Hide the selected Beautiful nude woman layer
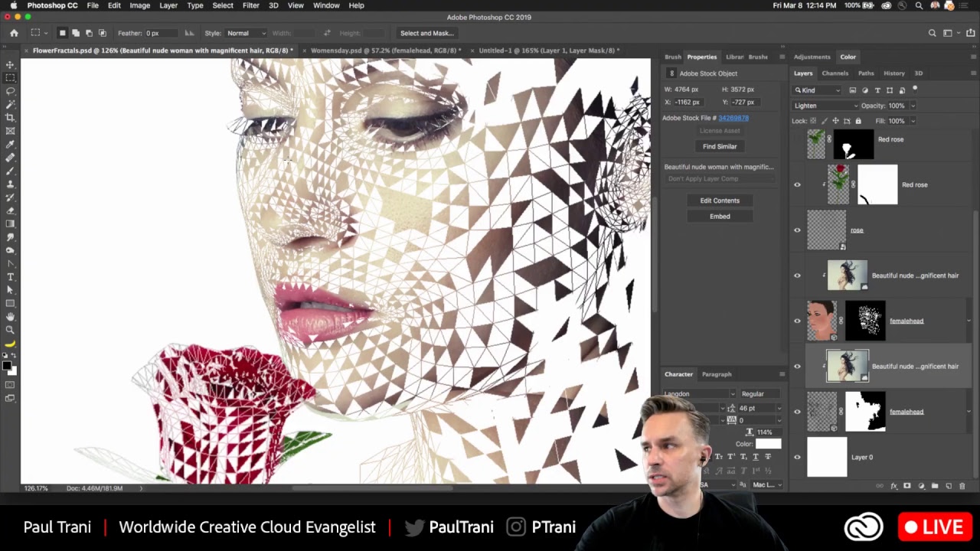The width and height of the screenshot is (980, 551). pyautogui.click(x=797, y=367)
